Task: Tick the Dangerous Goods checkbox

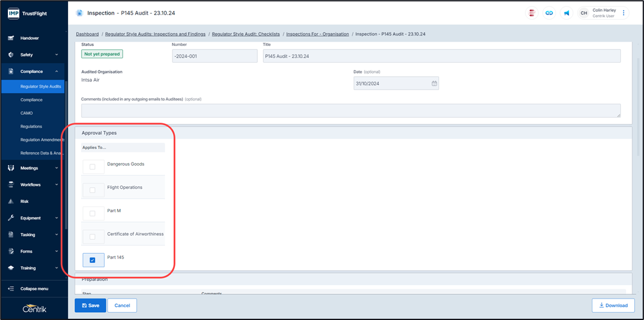Action: tap(93, 167)
